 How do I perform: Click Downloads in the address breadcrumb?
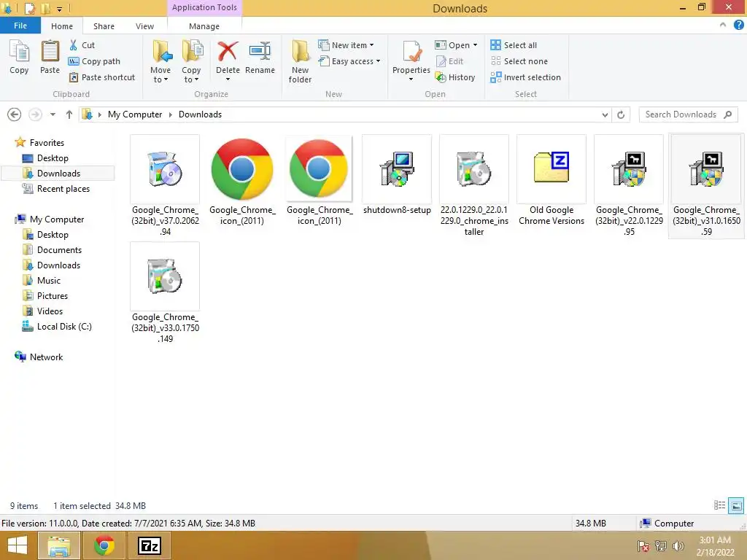(x=200, y=114)
